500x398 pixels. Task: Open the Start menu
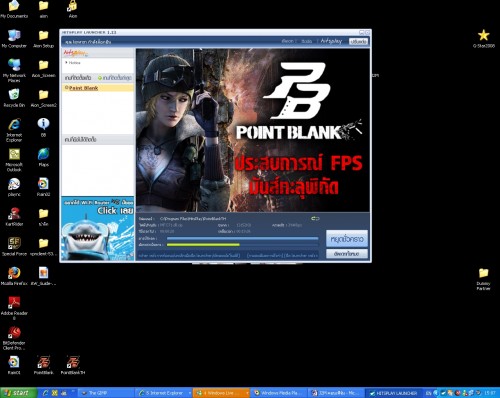18,393
